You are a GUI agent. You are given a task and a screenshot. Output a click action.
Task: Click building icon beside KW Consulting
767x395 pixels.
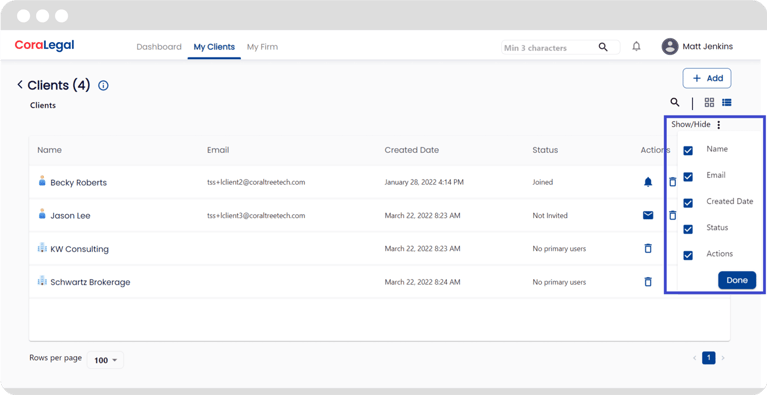[x=43, y=248]
